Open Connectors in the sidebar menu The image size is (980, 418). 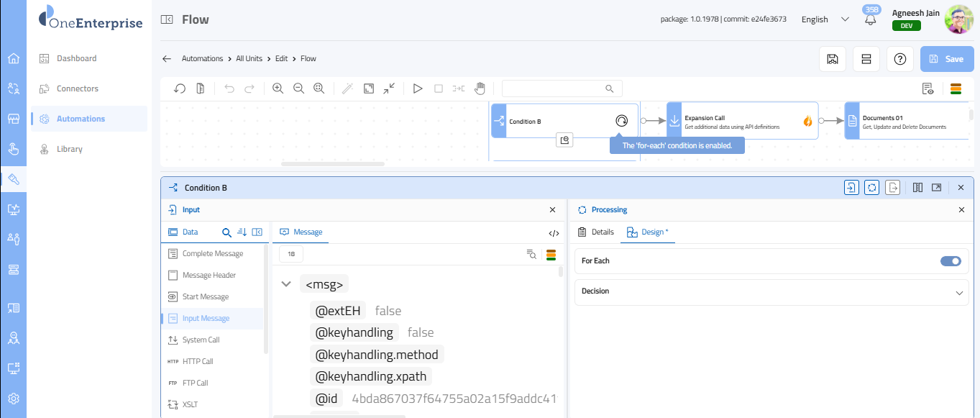(x=78, y=88)
